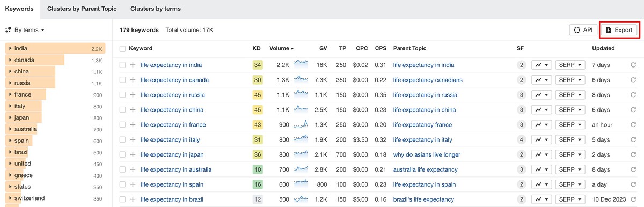Open parent topic 'brazil's life expectancy'
Screen dimensions: 644x207
coord(423,199)
